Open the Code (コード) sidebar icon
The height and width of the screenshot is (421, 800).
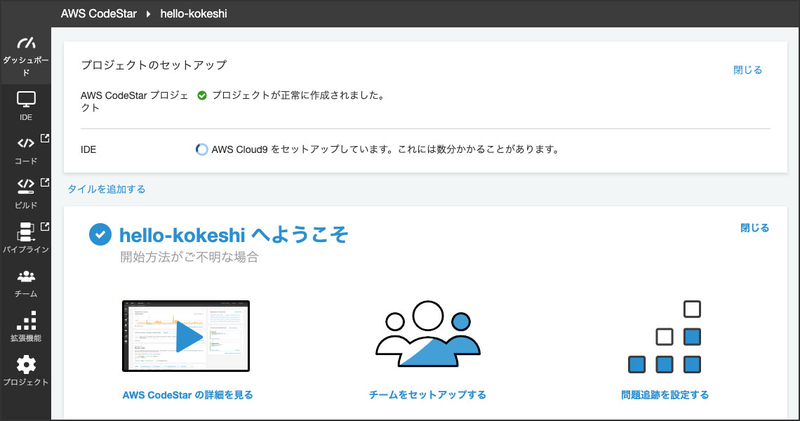26,143
